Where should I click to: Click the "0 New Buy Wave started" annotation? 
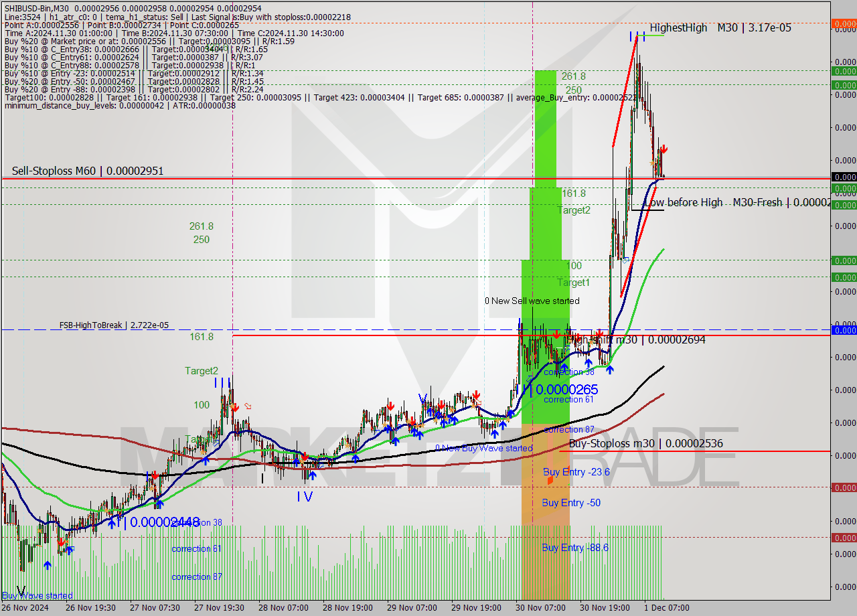point(484,448)
